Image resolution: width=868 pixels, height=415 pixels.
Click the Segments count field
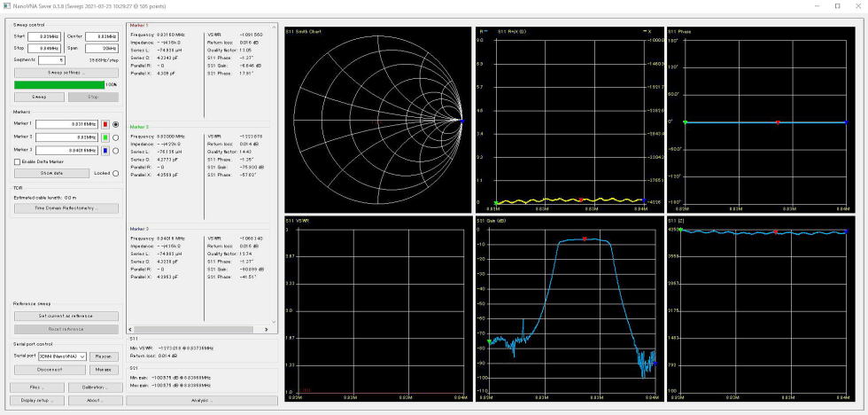(x=52, y=59)
